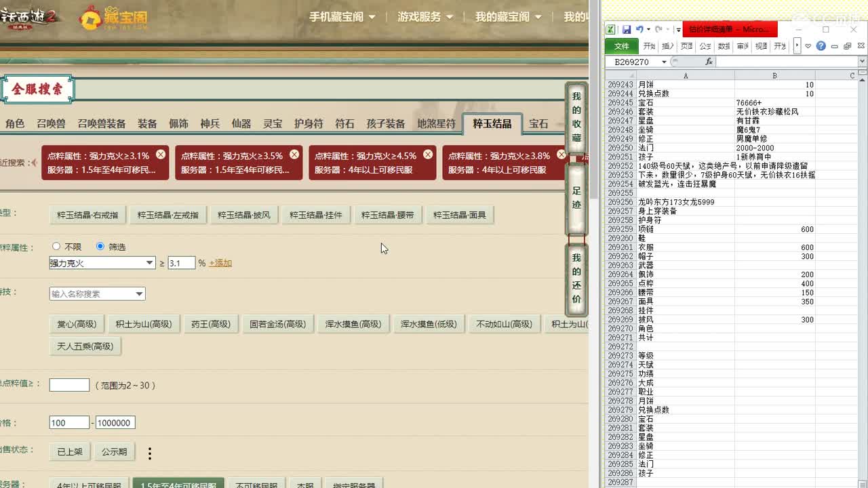Screen dimensions: 868x488
Task: Click the three-dot more icon beside 公示期
Action: (x=150, y=453)
